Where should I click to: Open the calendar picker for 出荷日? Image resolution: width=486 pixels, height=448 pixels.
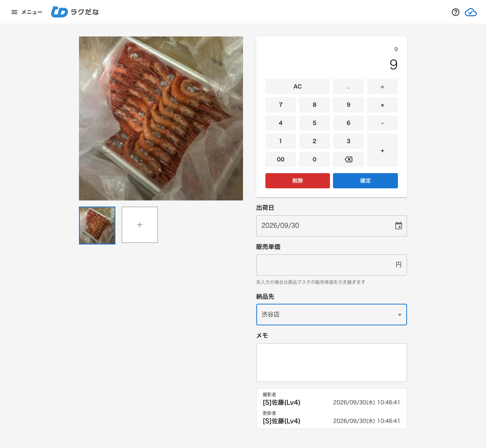tap(399, 226)
